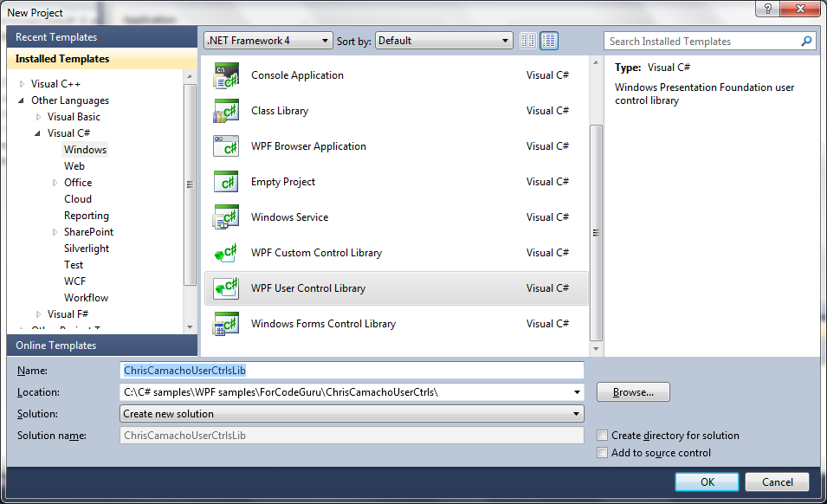Screen dimensions: 827x504
Task: Click the 'Empty Project' template name
Action: 283,182
